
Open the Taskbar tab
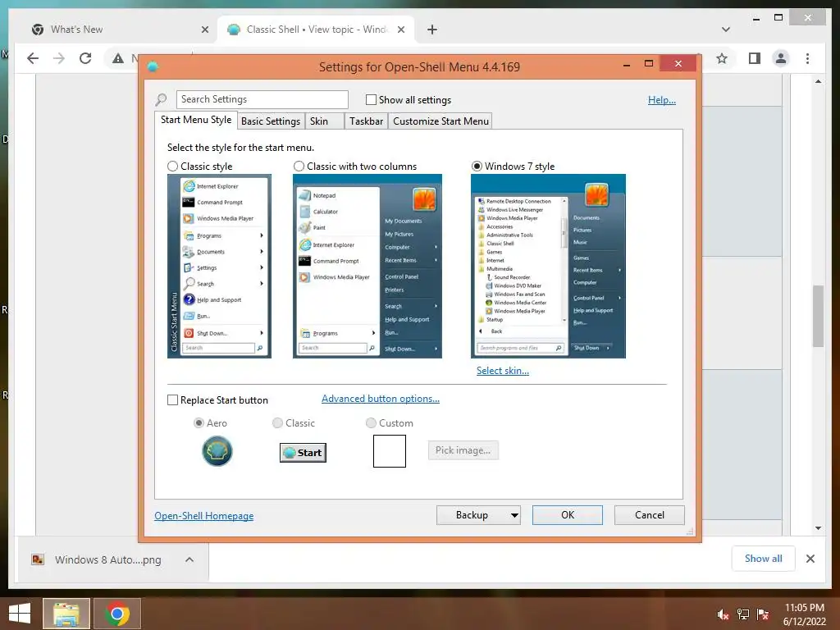tap(366, 121)
